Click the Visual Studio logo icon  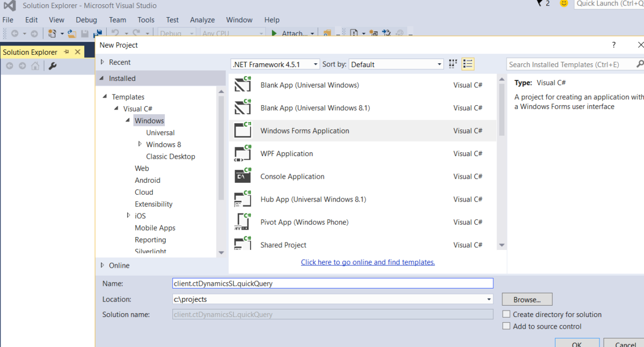(10, 5)
